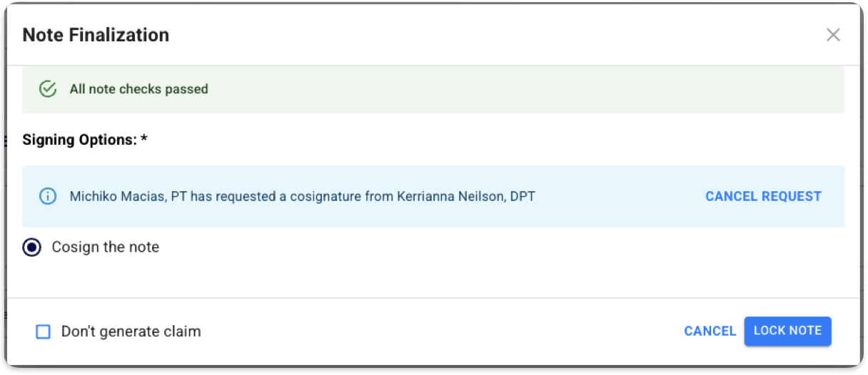Click the Don't generate claim label text

click(x=131, y=332)
